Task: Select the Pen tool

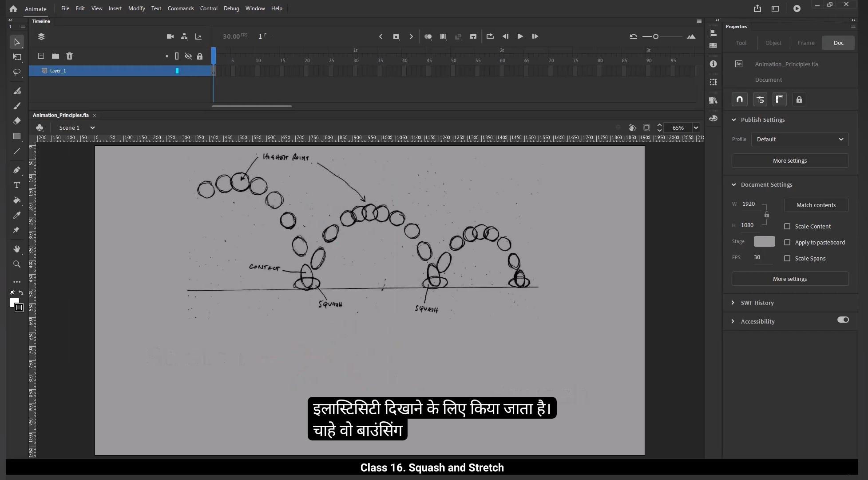Action: click(17, 170)
